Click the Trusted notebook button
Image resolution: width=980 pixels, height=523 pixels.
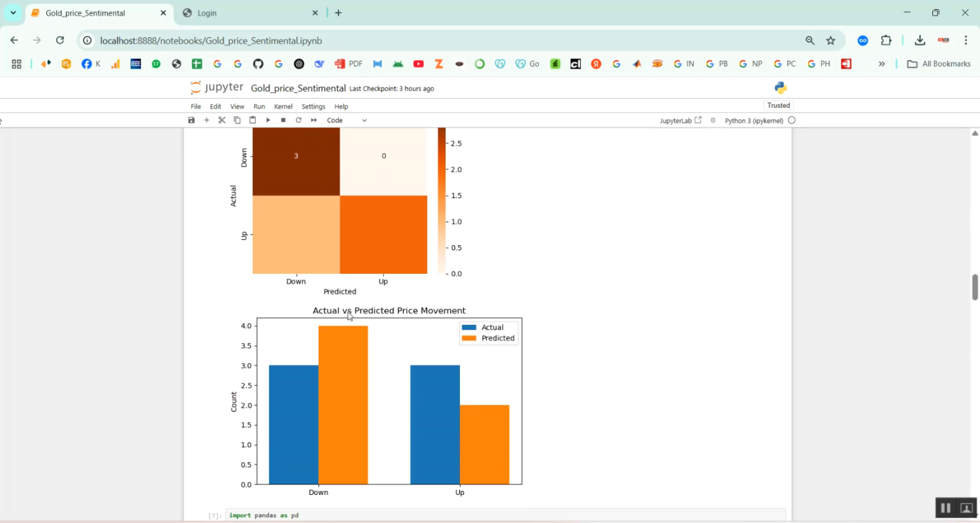point(778,105)
